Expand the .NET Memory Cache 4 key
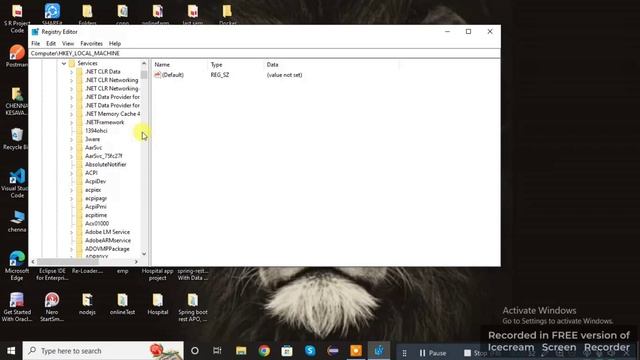The height and width of the screenshot is (360, 640). tap(71, 114)
